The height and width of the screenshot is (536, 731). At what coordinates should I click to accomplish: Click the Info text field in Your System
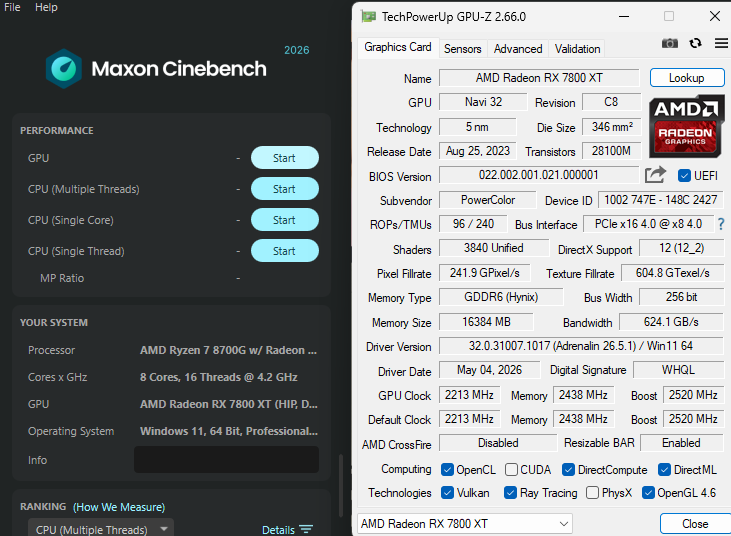pos(227,460)
